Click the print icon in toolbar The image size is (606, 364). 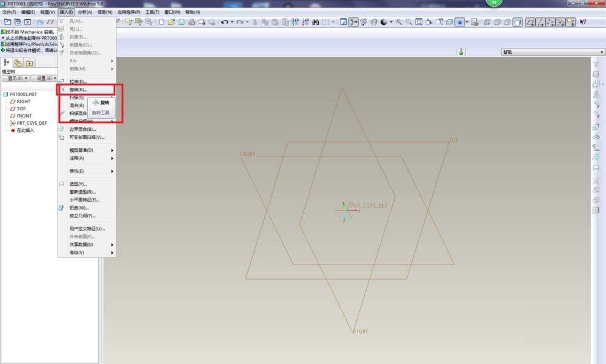point(191,22)
